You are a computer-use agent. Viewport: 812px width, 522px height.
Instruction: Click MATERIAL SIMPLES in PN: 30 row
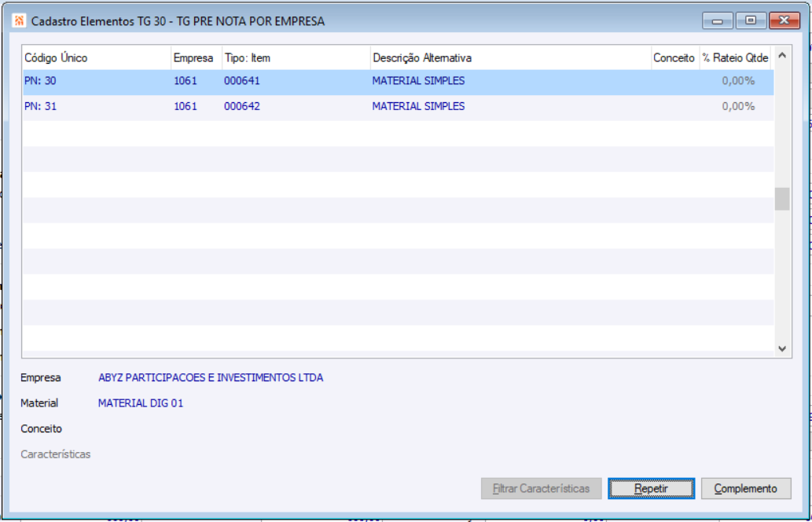pyautogui.click(x=418, y=81)
